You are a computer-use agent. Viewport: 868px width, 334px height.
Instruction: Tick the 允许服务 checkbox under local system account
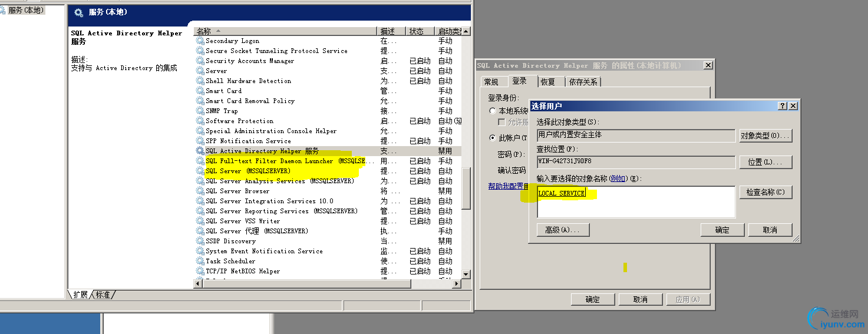(502, 122)
